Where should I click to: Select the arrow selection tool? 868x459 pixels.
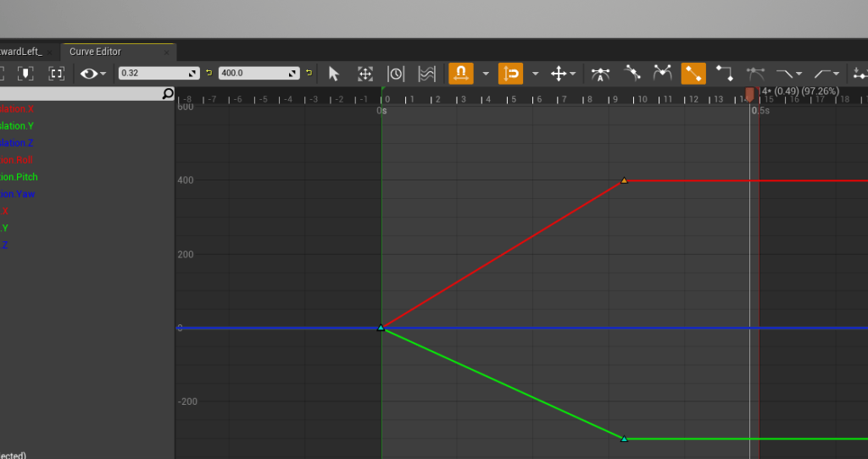[333, 74]
